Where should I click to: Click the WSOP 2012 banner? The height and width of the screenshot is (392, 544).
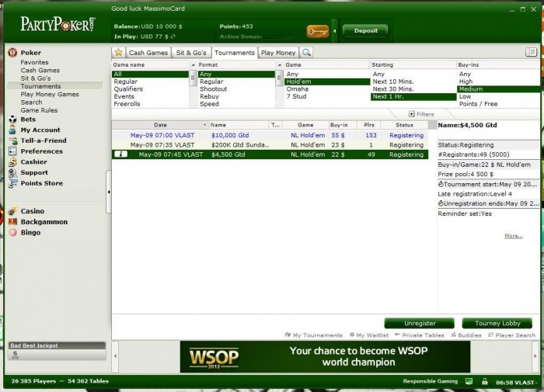325,356
